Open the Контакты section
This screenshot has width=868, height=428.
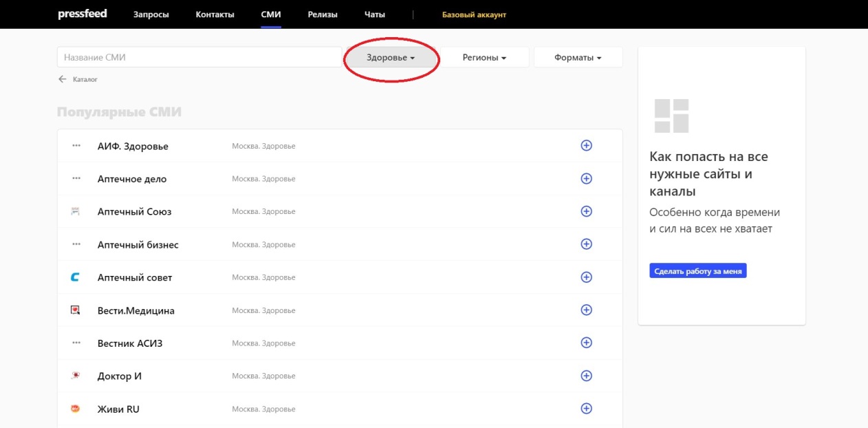click(215, 14)
